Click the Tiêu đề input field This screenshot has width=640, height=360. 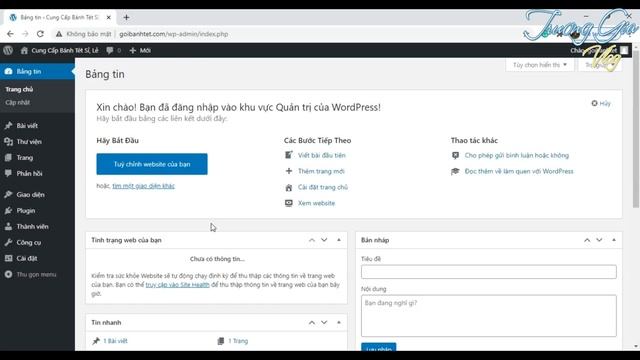pyautogui.click(x=489, y=272)
